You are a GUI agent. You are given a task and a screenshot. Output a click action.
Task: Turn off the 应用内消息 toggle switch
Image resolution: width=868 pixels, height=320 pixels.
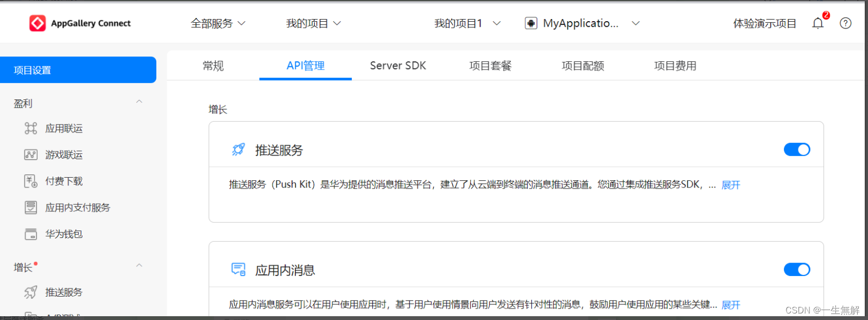click(797, 269)
